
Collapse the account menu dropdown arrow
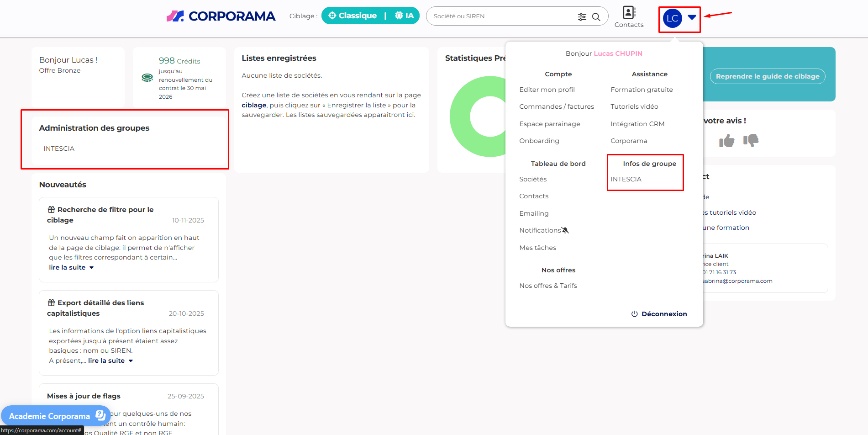coord(692,17)
